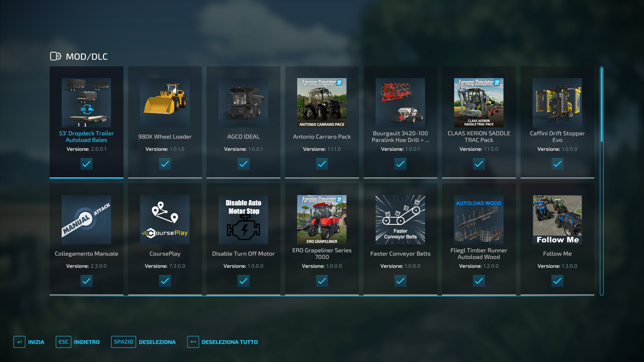Click DESELEZIONA TUTTO at the bottom
This screenshot has width=644, height=362.
[223, 342]
